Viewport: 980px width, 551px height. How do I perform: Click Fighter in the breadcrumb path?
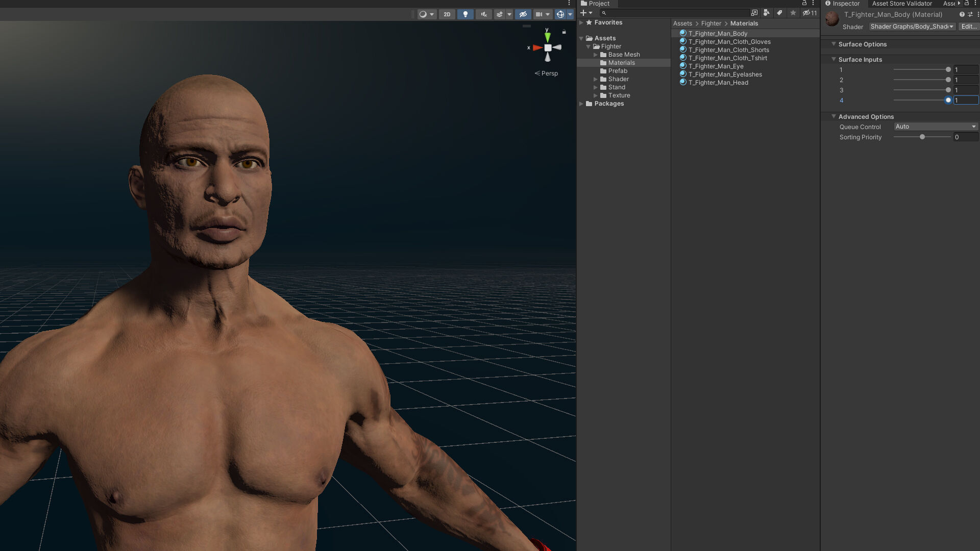tap(711, 23)
